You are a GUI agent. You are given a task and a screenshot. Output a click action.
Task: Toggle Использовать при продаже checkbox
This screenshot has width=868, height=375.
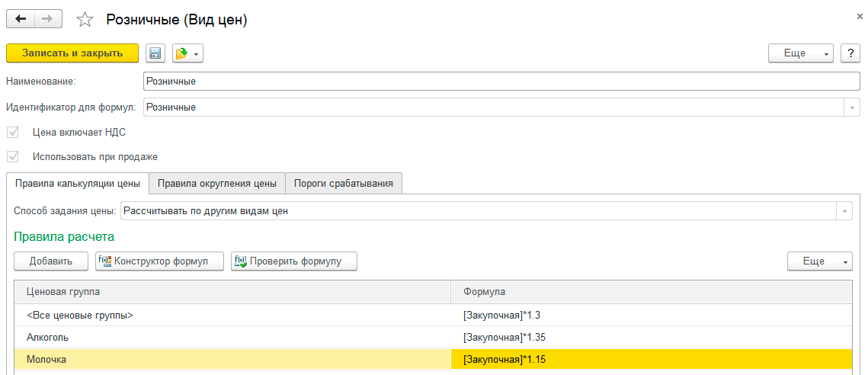[13, 156]
